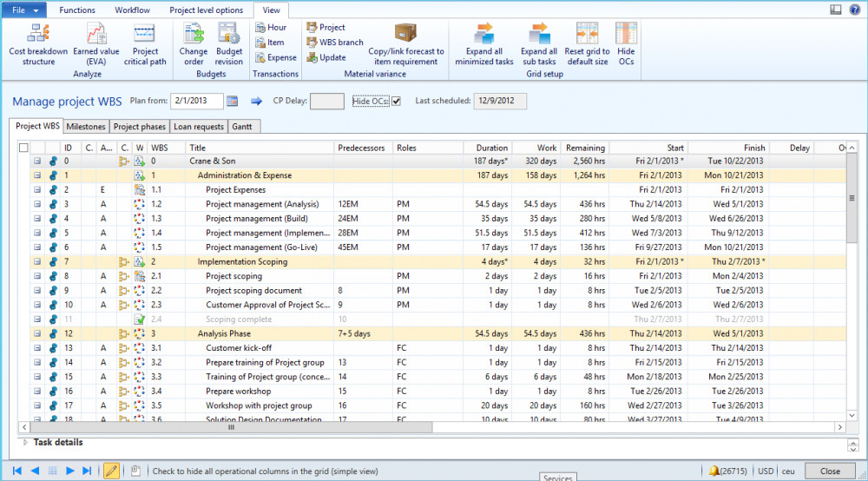Open File menu dropdown
This screenshot has width=868, height=481.
click(x=23, y=10)
